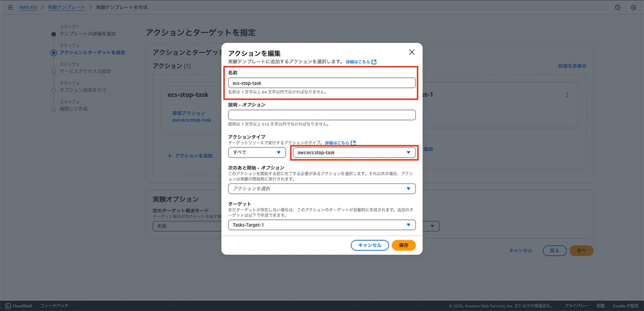This screenshot has width=644, height=311.
Task: Open the Tasks-Target-1 target dropdown
Action: [x=322, y=225]
